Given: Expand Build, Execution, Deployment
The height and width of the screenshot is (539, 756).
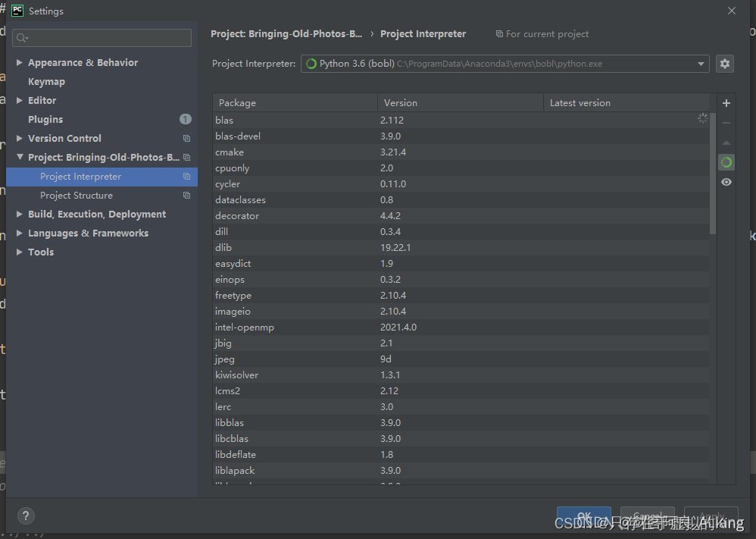Looking at the screenshot, I should pyautogui.click(x=19, y=214).
